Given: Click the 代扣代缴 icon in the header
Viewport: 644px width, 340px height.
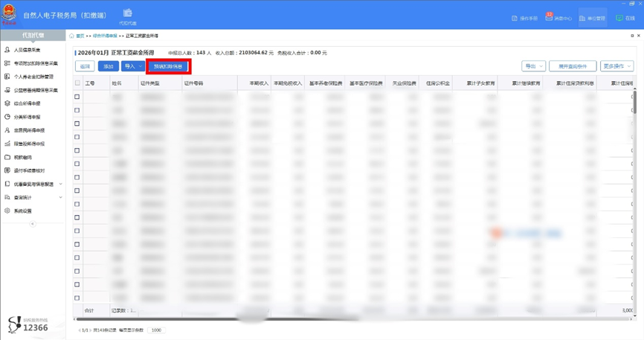Looking at the screenshot, I should coord(127,16).
